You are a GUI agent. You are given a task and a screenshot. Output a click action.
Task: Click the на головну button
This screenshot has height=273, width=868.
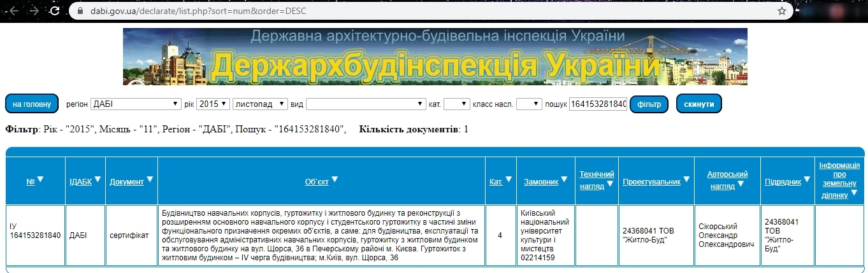point(32,104)
